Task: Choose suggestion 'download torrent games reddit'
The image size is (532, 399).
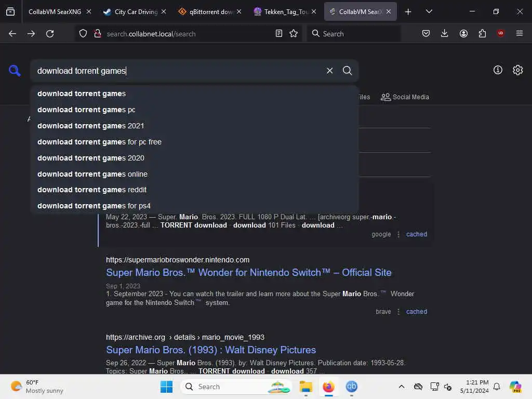Action: (x=194, y=190)
